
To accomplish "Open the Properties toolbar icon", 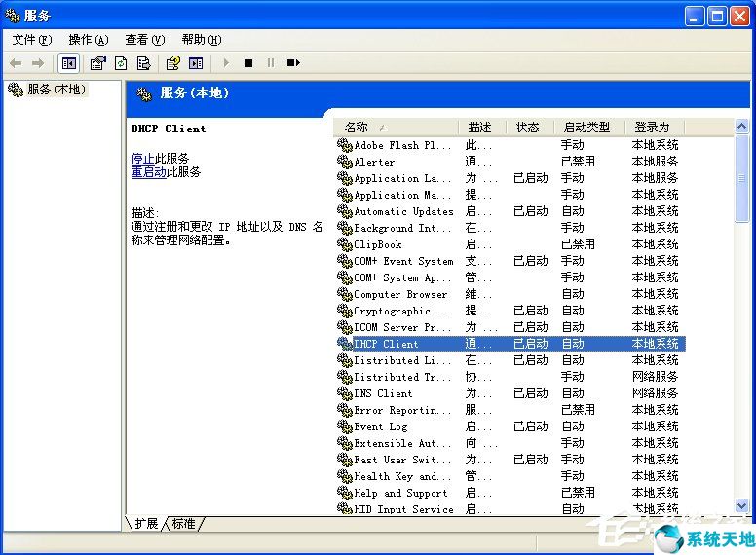I will (97, 63).
